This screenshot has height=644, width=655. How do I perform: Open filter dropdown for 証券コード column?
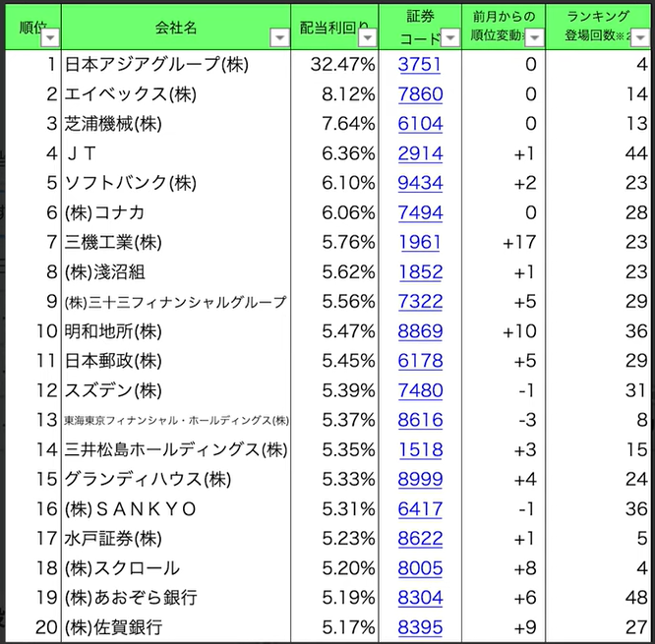coord(449,37)
